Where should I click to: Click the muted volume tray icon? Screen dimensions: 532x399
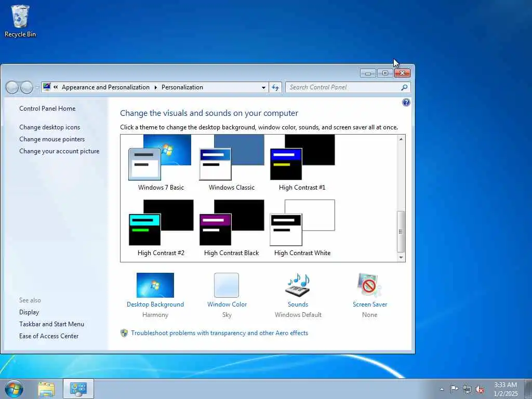click(x=480, y=389)
